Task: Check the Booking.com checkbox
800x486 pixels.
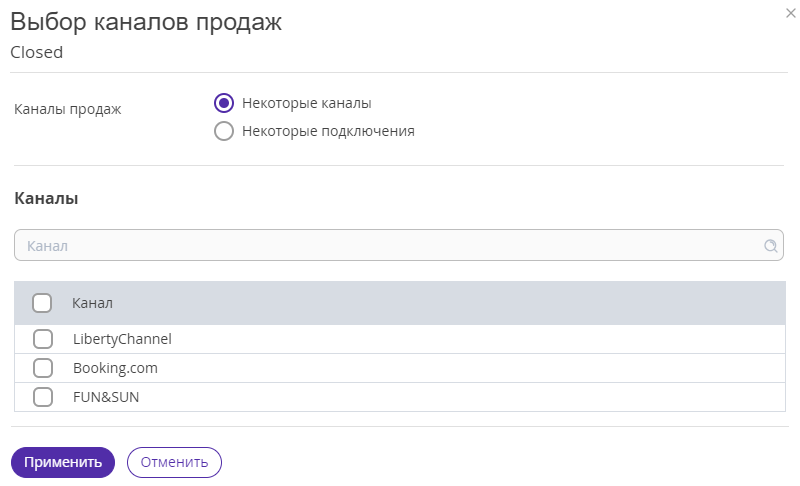Action: (43, 368)
